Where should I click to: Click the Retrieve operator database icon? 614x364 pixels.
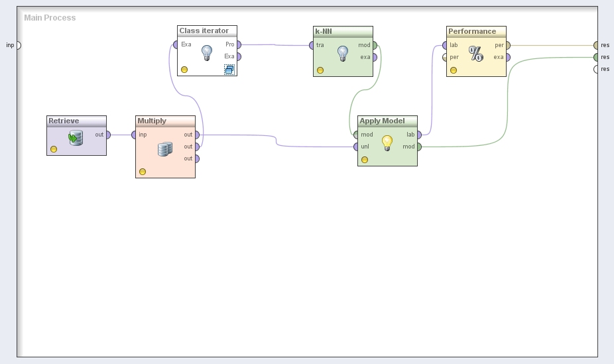point(76,138)
